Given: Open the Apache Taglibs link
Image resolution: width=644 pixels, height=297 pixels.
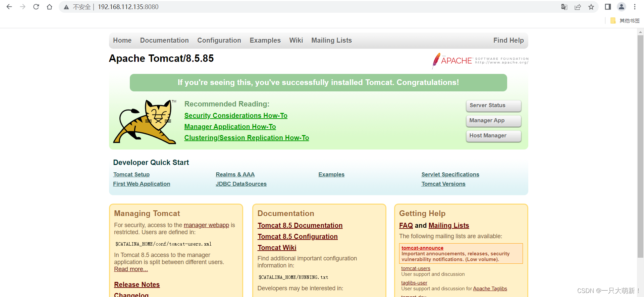Looking at the screenshot, I should point(490,289).
